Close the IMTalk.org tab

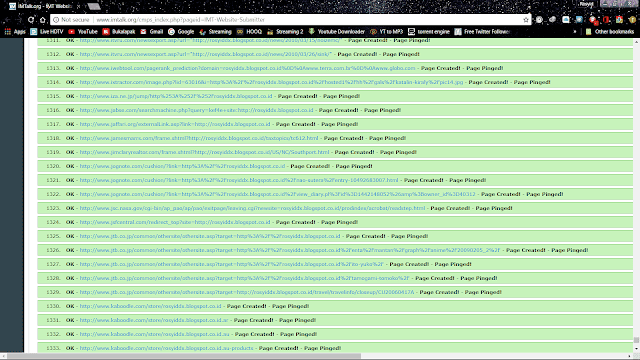tap(78, 6)
